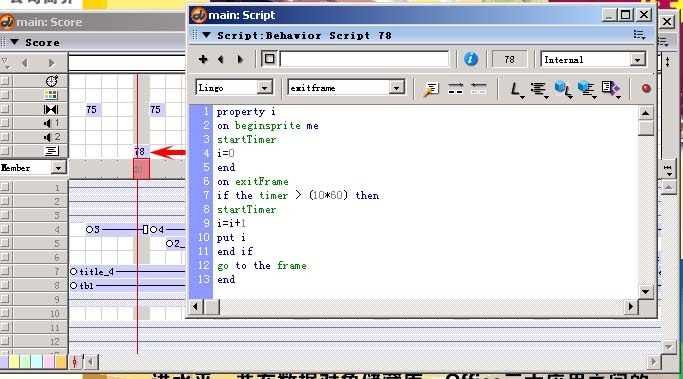Minimize the main: Script window
Screen dimensions: 683x379
609,15
